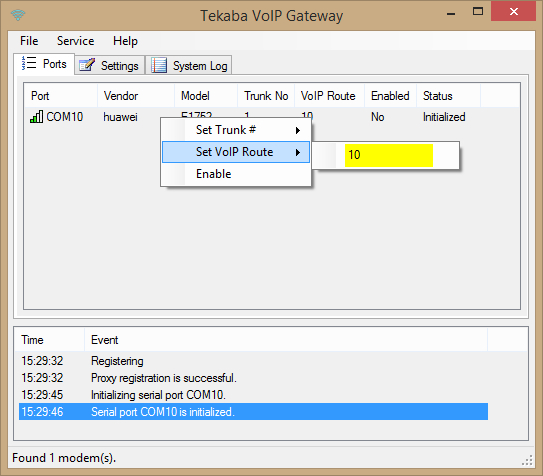Expand the Set Trunk # submenu arrow
The height and width of the screenshot is (476, 543).
[297, 131]
